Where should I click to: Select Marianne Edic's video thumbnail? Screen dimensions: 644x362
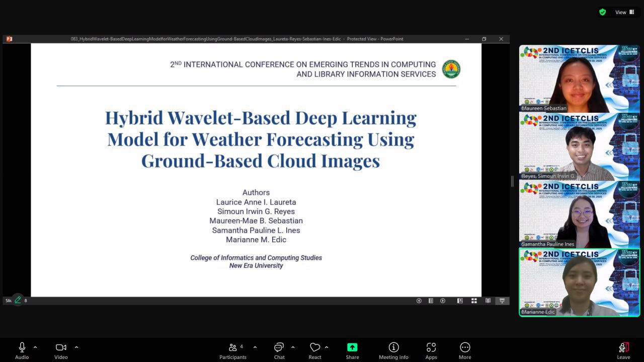[579, 282]
